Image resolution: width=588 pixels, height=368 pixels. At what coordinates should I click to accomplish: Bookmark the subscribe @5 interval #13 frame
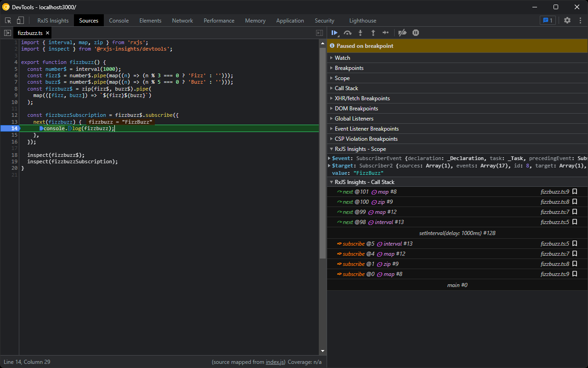click(x=575, y=244)
